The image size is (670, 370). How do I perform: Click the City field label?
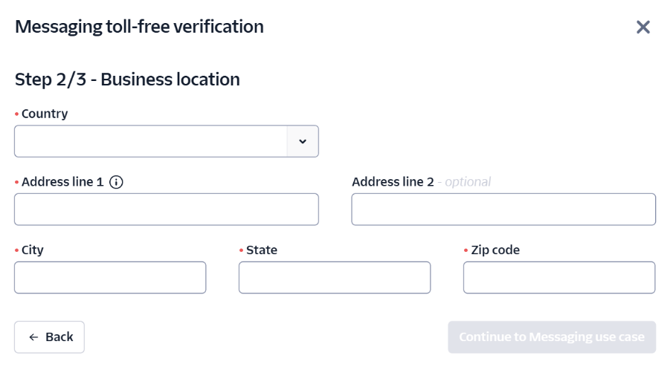(32, 250)
